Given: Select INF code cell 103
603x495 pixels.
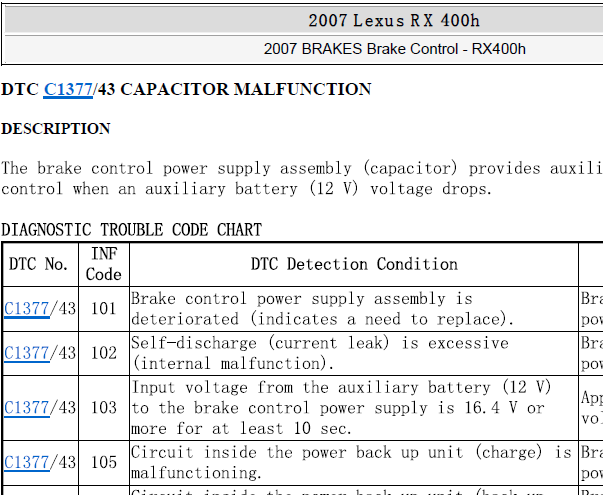Looking at the screenshot, I should click(104, 408).
